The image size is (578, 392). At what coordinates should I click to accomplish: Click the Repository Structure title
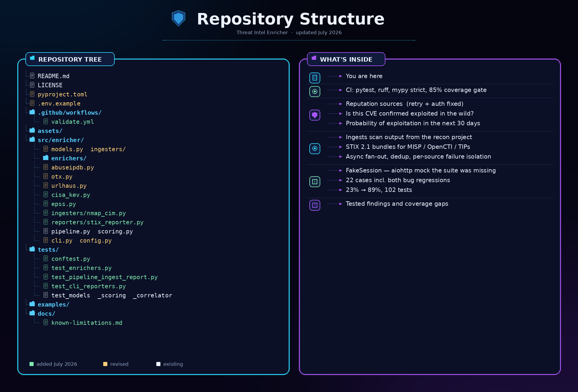290,19
